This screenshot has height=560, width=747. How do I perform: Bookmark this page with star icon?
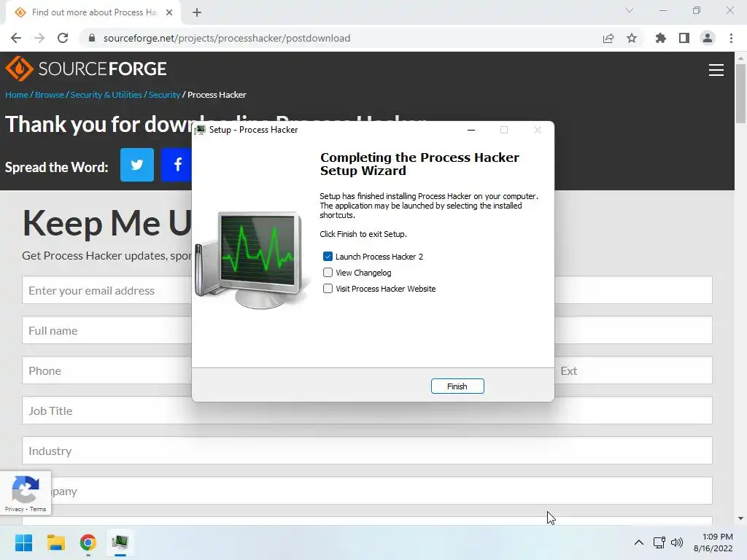click(x=632, y=38)
